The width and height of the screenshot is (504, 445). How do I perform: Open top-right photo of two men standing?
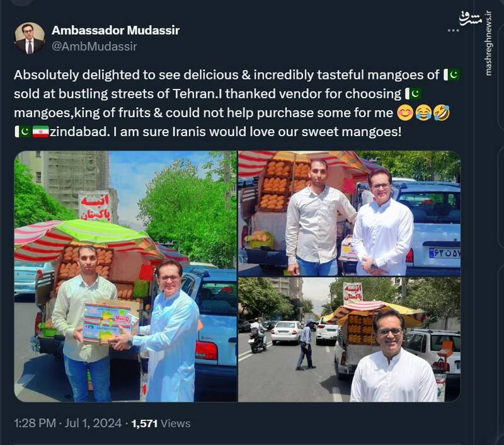point(350,214)
